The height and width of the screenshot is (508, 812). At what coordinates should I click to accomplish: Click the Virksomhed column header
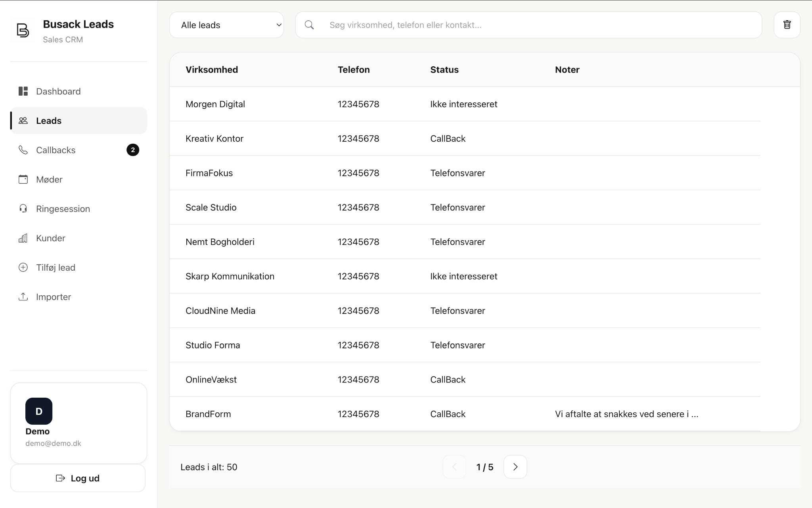pyautogui.click(x=212, y=69)
